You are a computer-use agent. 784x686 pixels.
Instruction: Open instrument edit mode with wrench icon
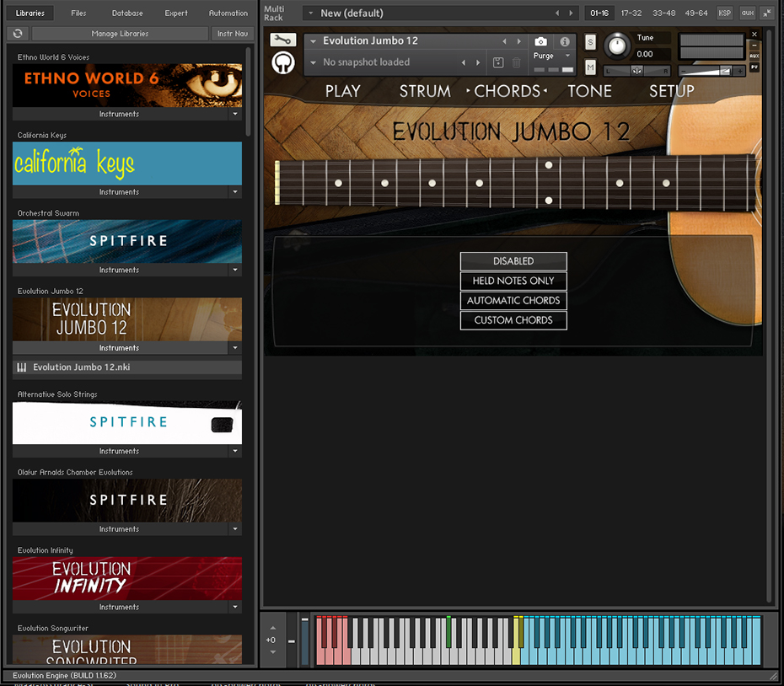[283, 40]
